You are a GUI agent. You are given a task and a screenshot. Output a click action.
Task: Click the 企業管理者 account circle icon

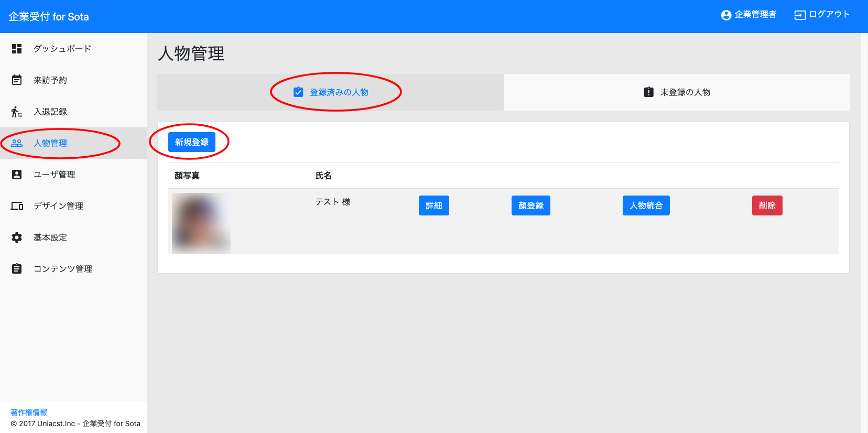tap(726, 15)
